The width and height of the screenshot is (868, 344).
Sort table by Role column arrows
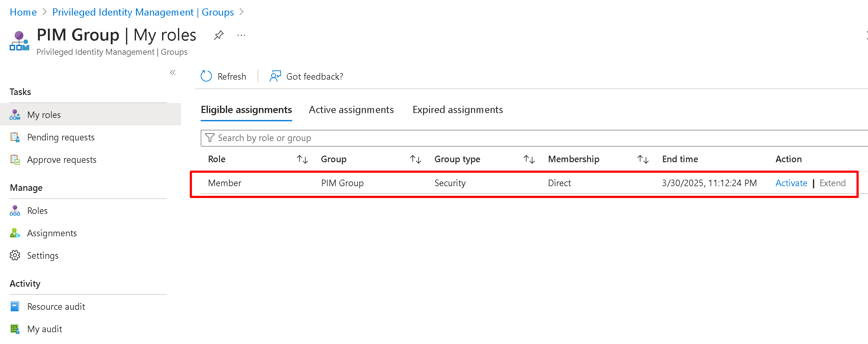[x=302, y=159]
